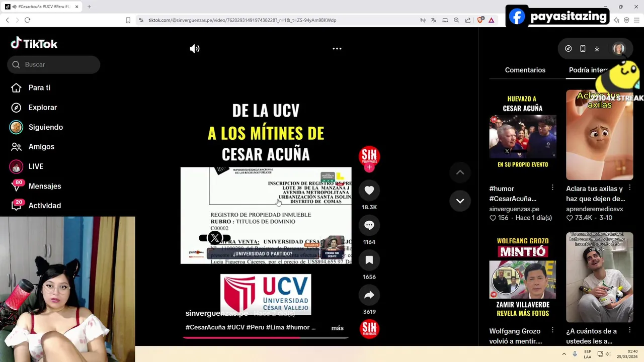Image resolution: width=644 pixels, height=362 pixels.
Task: Open the Explorar section
Action: click(34, 108)
